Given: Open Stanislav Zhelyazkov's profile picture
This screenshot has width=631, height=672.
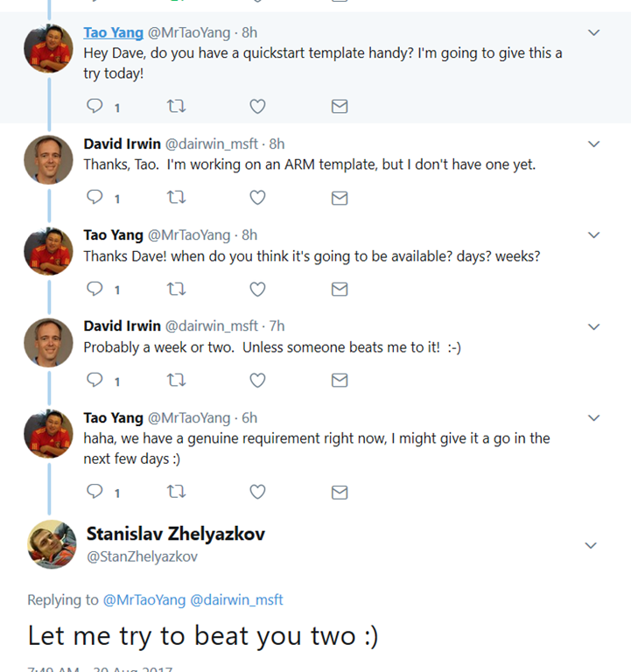Looking at the screenshot, I should click(53, 544).
